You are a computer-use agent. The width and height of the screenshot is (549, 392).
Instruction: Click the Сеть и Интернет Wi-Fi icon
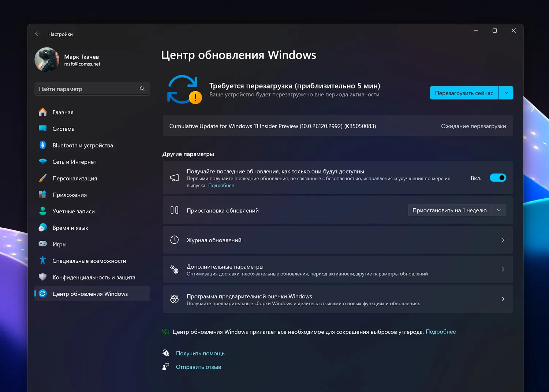pyautogui.click(x=43, y=162)
